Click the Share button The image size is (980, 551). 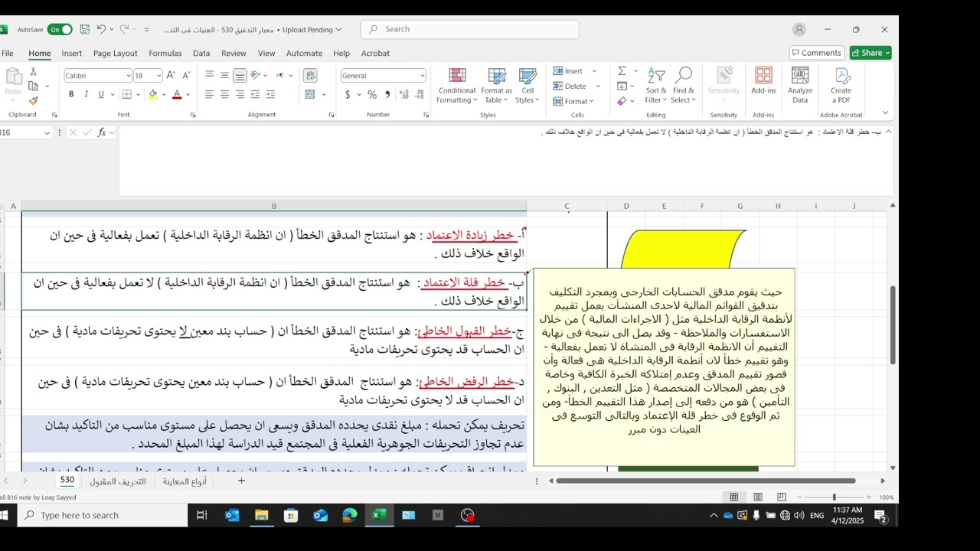pos(871,53)
